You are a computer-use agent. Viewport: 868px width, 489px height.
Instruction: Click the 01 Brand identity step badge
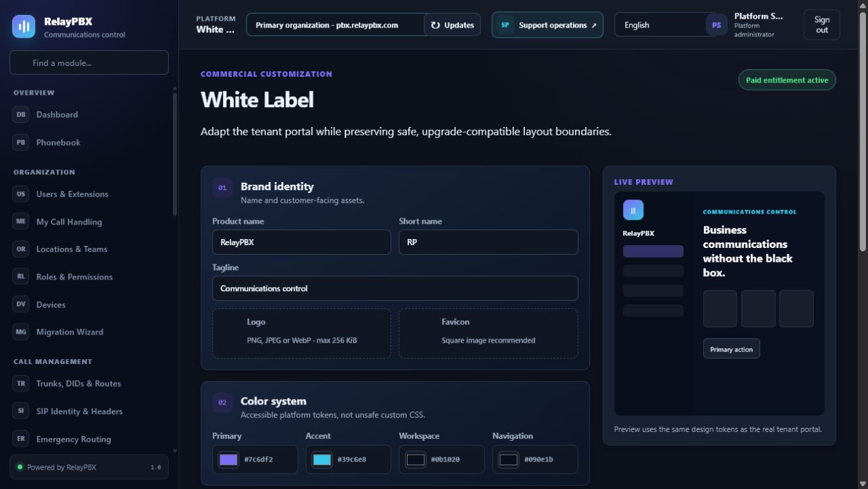pyautogui.click(x=222, y=187)
